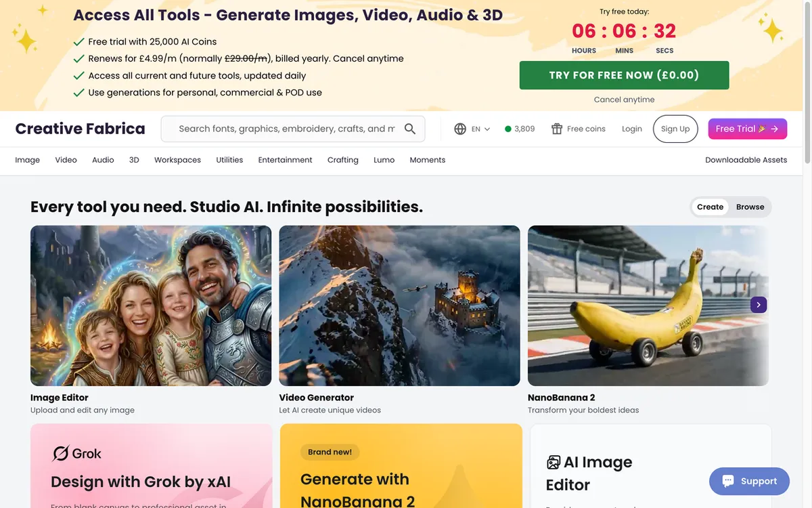This screenshot has width=812, height=508.
Task: Open the Audio menu
Action: point(103,160)
